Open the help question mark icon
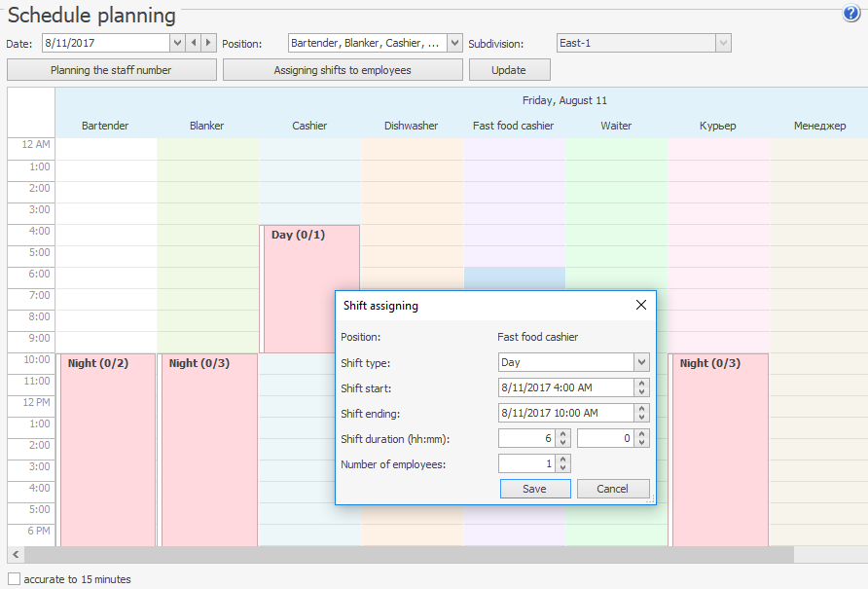Image resolution: width=868 pixels, height=589 pixels. 851,13
